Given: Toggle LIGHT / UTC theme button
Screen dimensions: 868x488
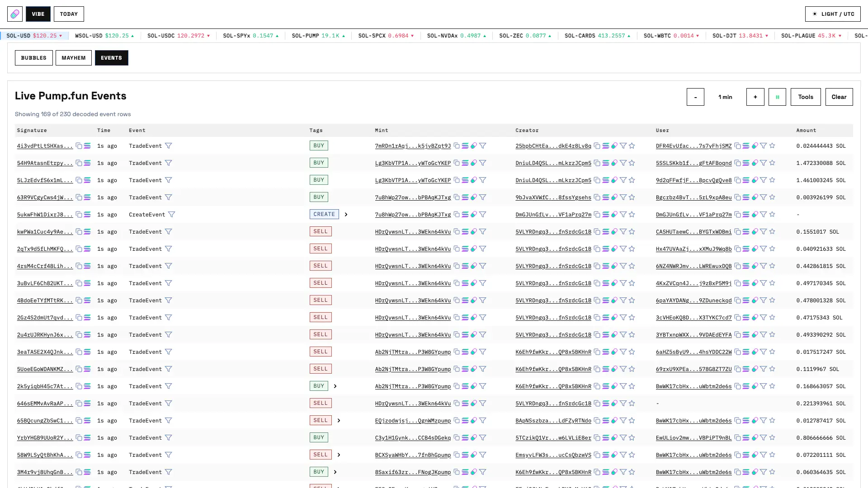Looking at the screenshot, I should tap(833, 14).
